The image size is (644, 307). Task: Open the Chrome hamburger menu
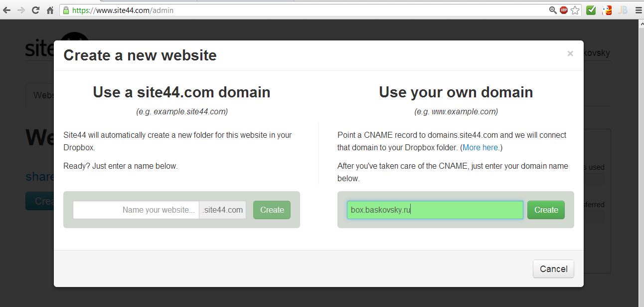[638, 10]
